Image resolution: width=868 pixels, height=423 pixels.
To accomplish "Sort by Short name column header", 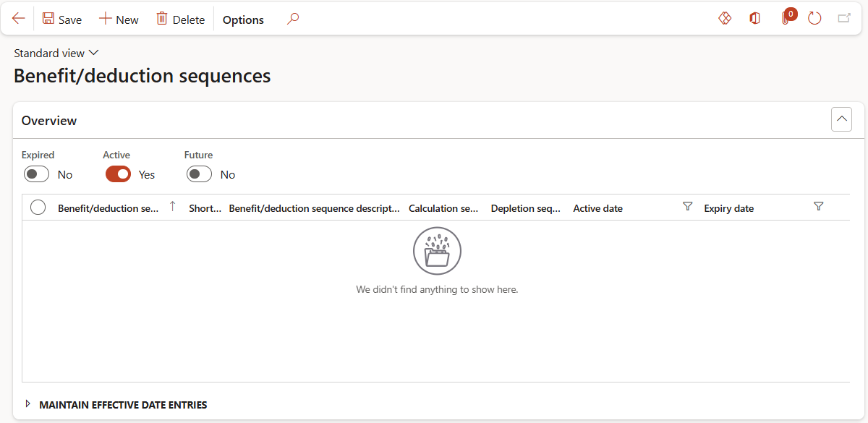I will (205, 208).
